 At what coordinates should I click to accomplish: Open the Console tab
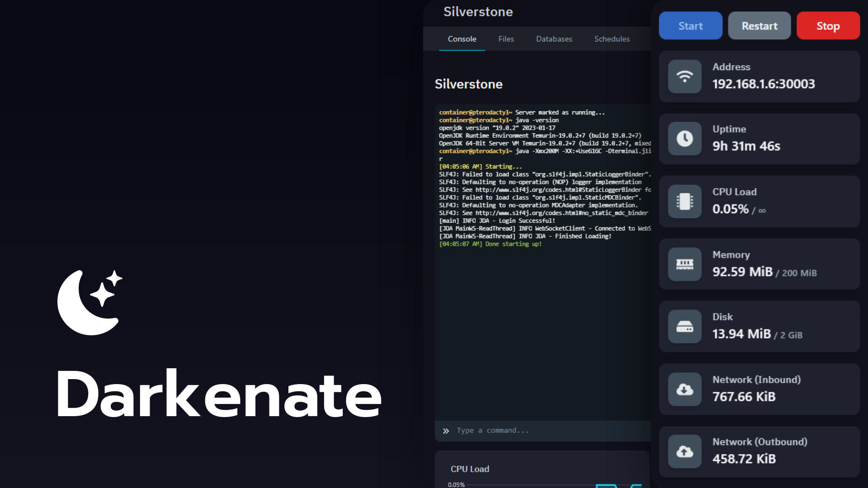point(462,39)
